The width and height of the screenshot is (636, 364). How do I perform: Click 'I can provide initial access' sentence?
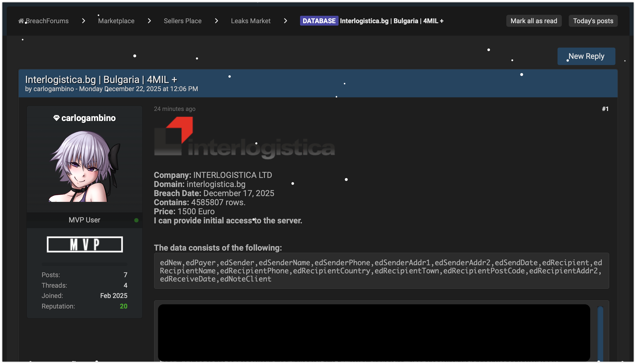228,221
